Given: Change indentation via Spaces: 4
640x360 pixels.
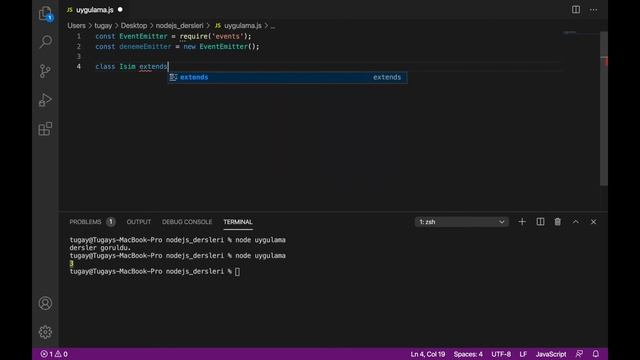Looking at the screenshot, I should (x=468, y=354).
